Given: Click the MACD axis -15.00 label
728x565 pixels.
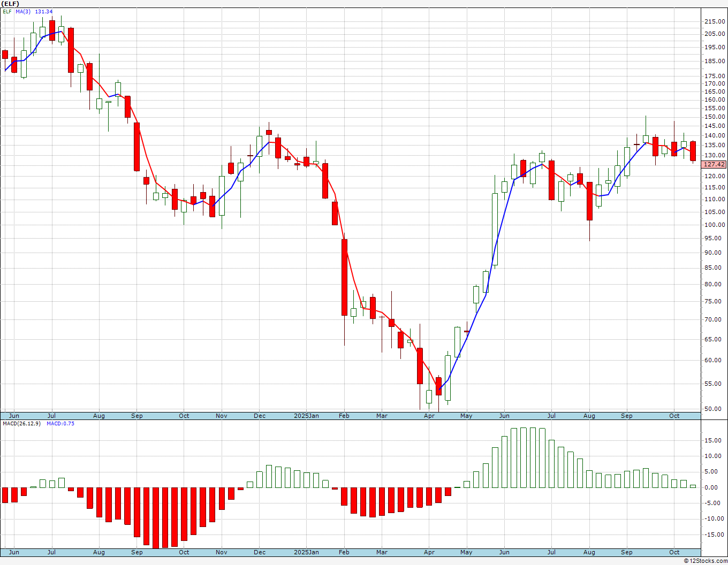Looking at the screenshot, I should point(714,535).
